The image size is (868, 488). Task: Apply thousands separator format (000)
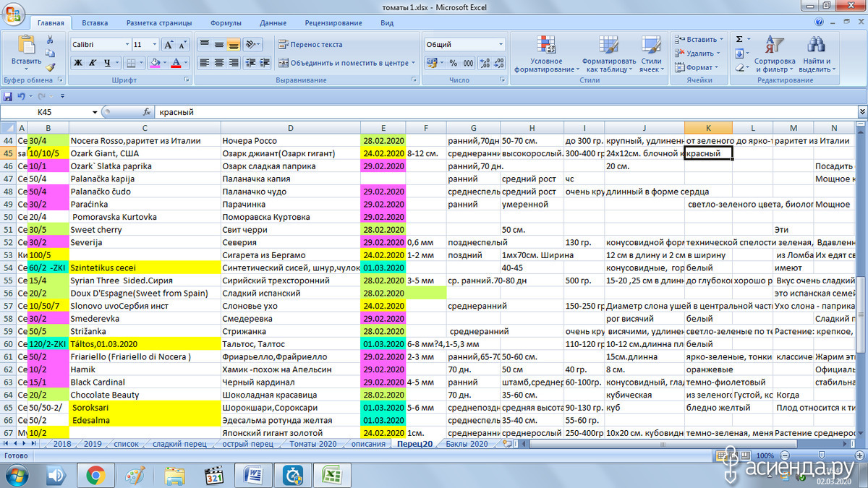click(468, 63)
